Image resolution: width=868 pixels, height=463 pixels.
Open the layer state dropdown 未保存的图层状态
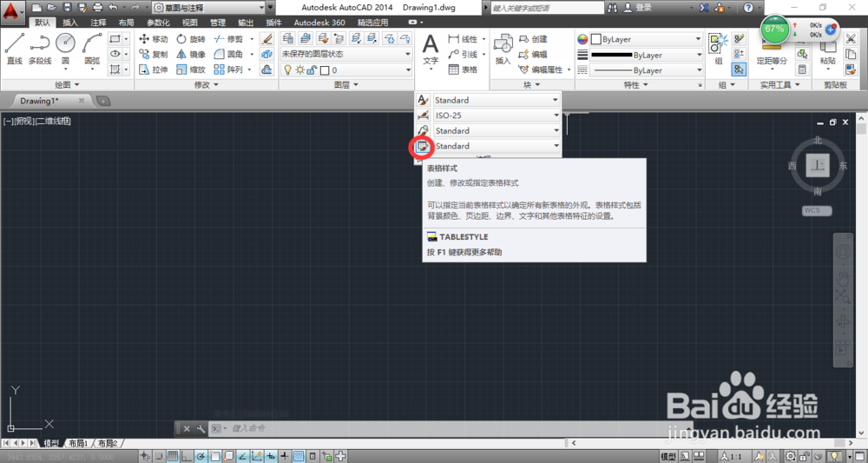coord(346,54)
